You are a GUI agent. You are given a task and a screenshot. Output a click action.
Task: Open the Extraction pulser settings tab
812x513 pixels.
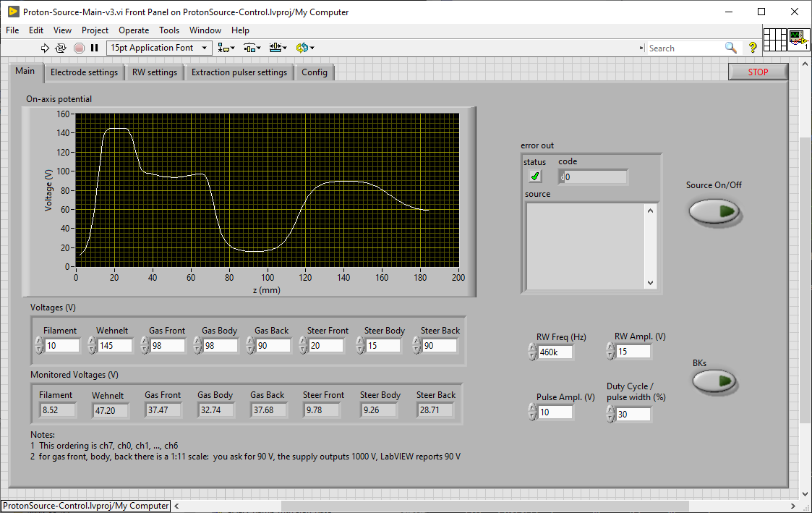[x=239, y=72]
